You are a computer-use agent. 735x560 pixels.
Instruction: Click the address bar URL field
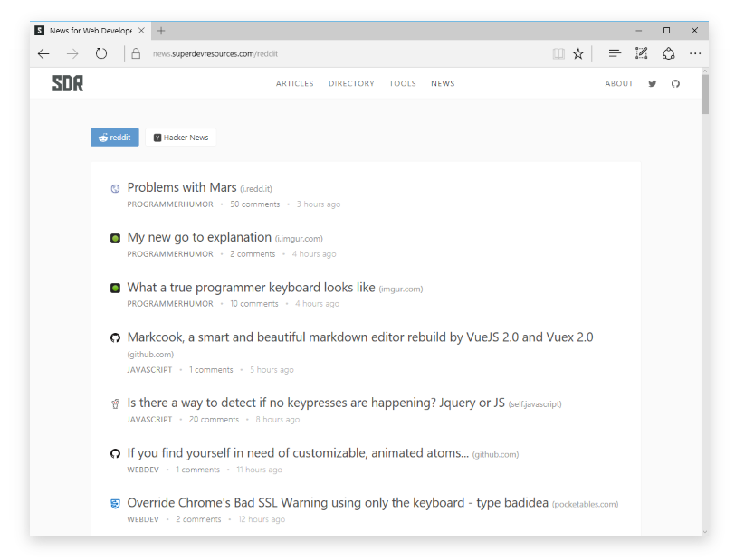(x=344, y=53)
